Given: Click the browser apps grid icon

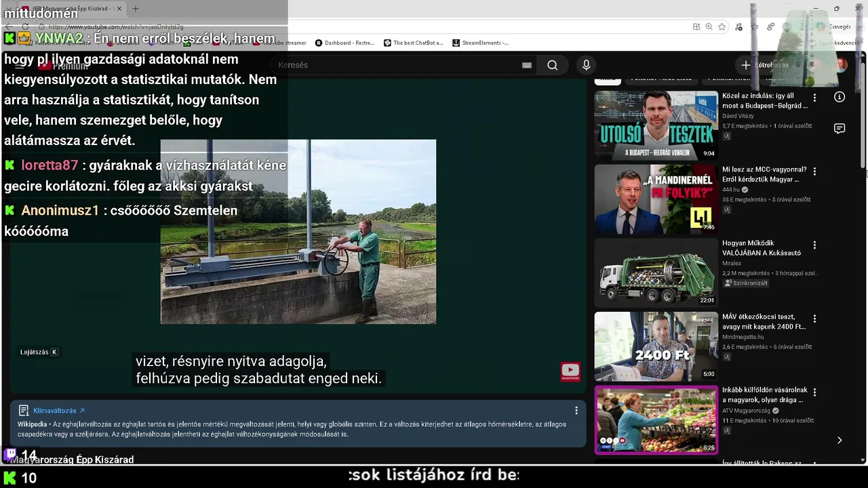Looking at the screenshot, I should pos(696,26).
